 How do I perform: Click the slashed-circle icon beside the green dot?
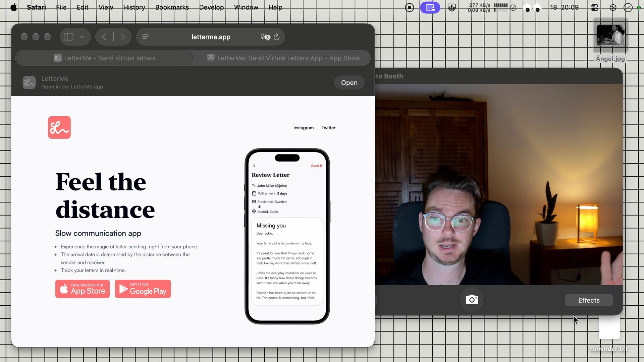628,7
